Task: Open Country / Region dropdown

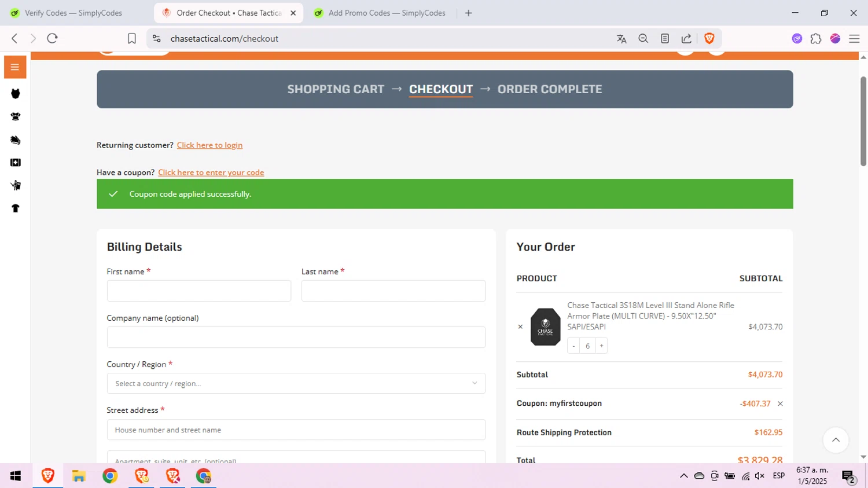Action: [x=296, y=384]
